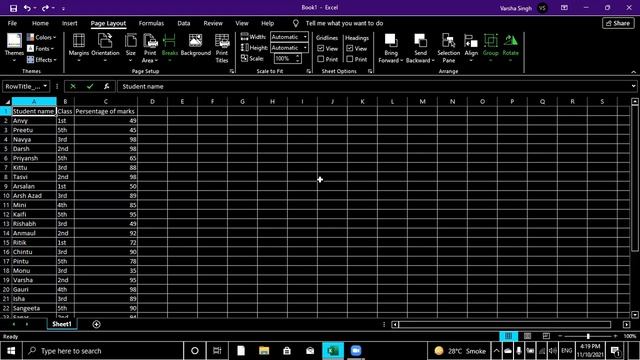This screenshot has height=360, width=640.
Task: Switch to the Formulas tab
Action: point(151,23)
